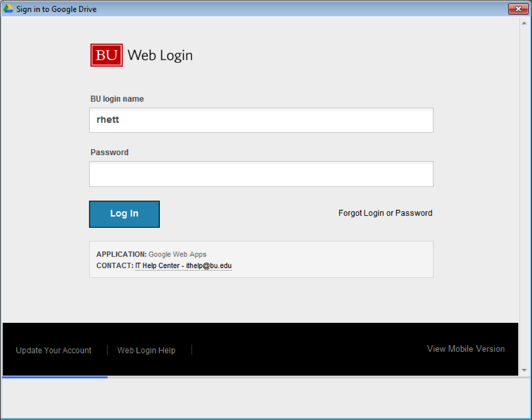Open the Forgot Login or Password link
The height and width of the screenshot is (420, 532).
[x=385, y=213]
